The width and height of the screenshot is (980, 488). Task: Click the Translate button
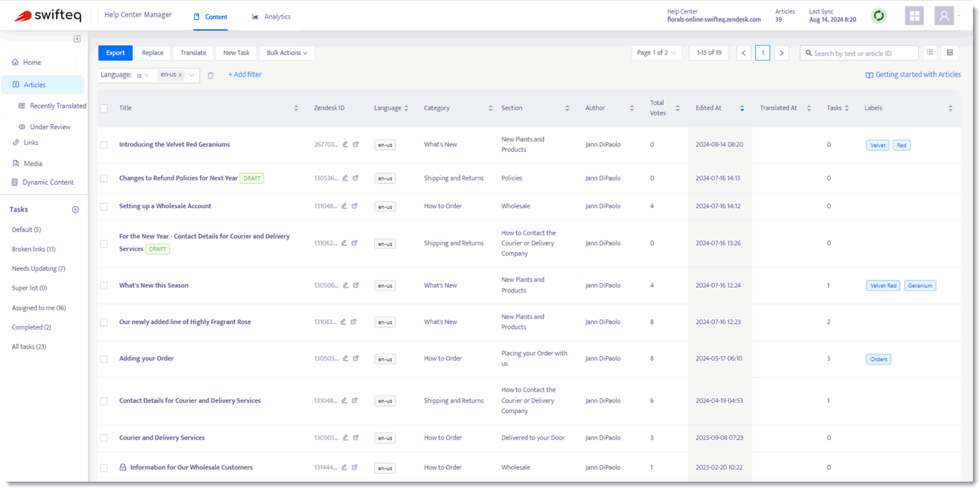pyautogui.click(x=193, y=53)
